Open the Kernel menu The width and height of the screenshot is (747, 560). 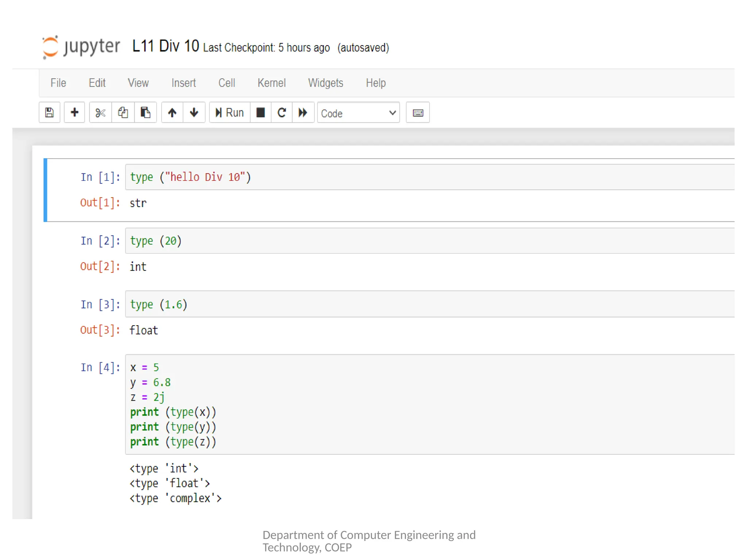[x=271, y=83]
